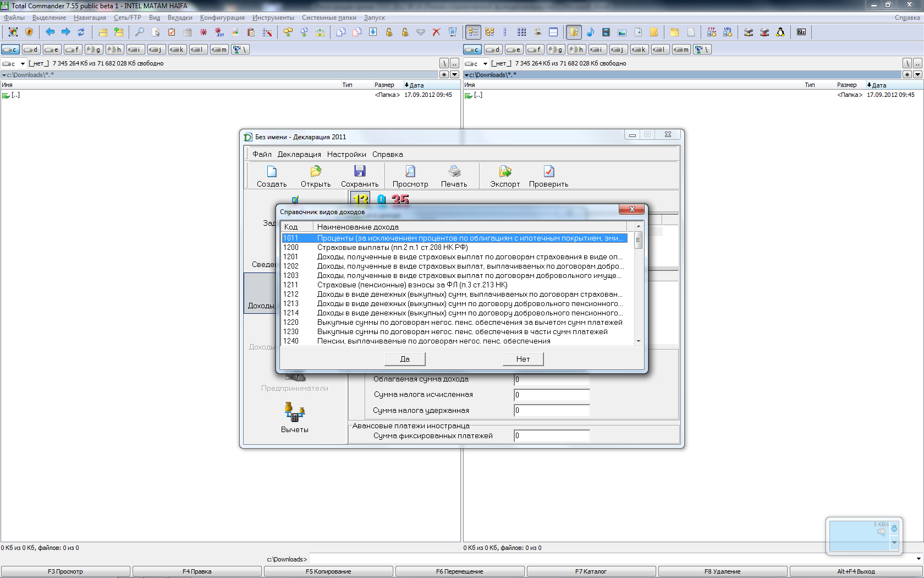924x578 pixels.
Task: Click the Reread source refresh icon
Action: tap(81, 32)
